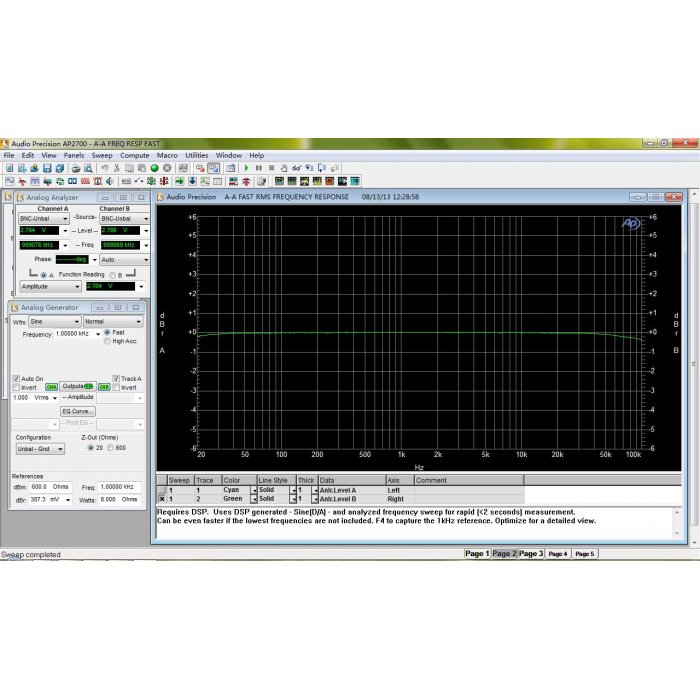Open the Cyan trace color dropdown

tap(254, 490)
